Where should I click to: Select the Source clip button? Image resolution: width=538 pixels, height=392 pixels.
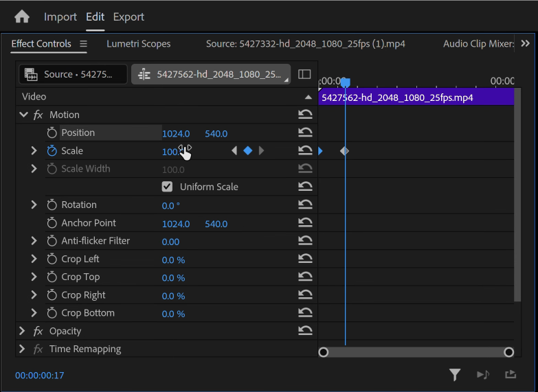(x=73, y=74)
